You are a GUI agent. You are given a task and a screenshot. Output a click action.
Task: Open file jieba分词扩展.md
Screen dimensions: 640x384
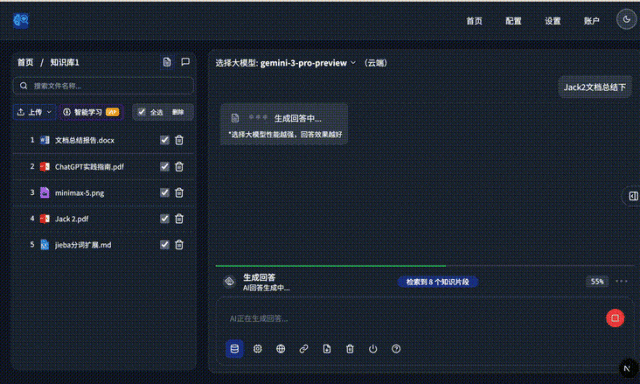[83, 244]
